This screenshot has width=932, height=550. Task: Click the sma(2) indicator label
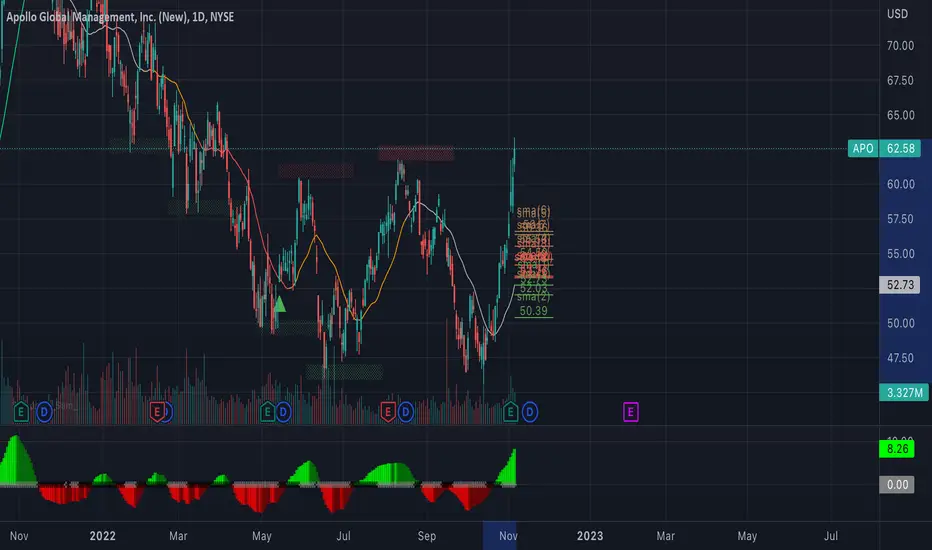(x=533, y=297)
